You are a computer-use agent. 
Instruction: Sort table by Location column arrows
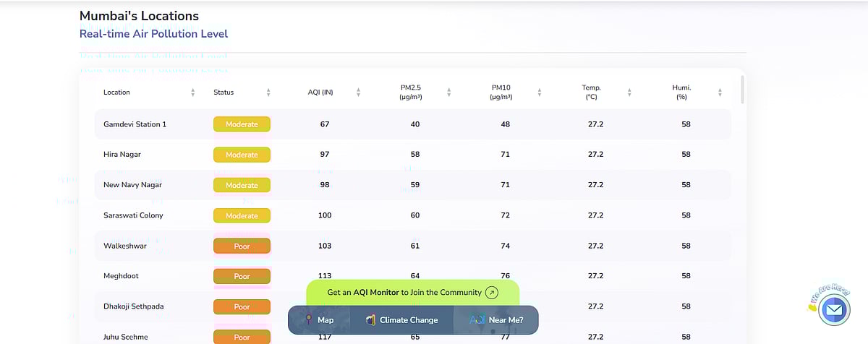[x=192, y=93]
